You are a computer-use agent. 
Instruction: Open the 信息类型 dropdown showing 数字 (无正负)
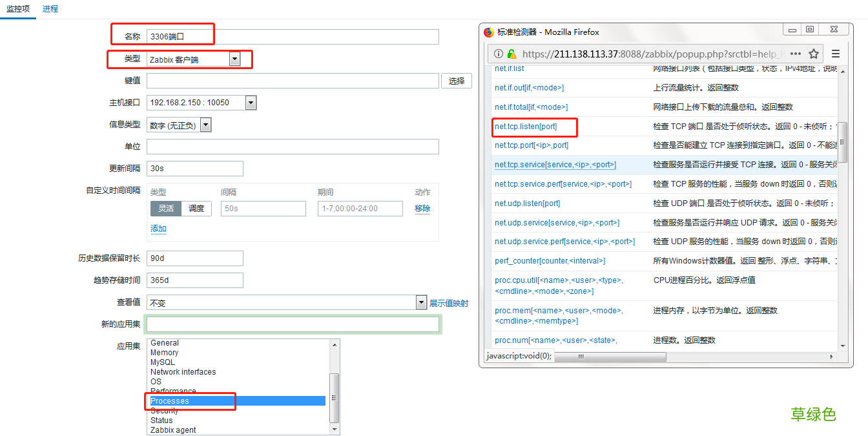tap(179, 125)
